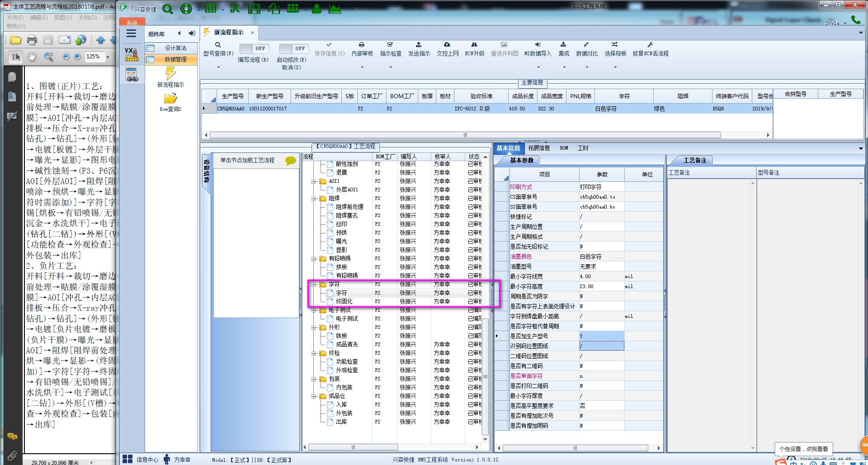This screenshot has height=465, width=868.
Task: Toggle the 启动修改(E) OFF switch
Action: [x=294, y=48]
